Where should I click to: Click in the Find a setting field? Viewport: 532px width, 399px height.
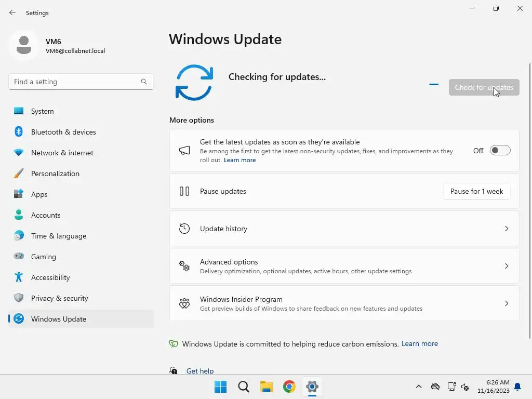[81, 82]
